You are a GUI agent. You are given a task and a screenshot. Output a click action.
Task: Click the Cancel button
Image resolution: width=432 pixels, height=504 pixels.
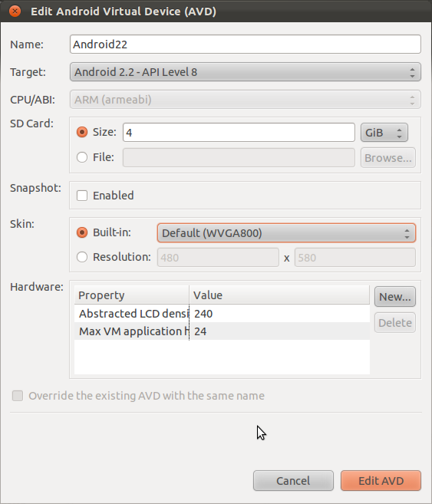(x=293, y=481)
